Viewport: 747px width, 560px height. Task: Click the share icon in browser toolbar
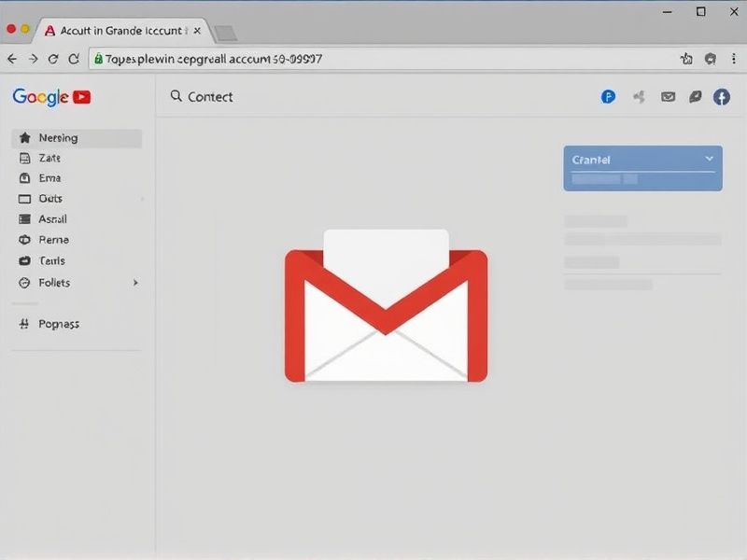686,59
